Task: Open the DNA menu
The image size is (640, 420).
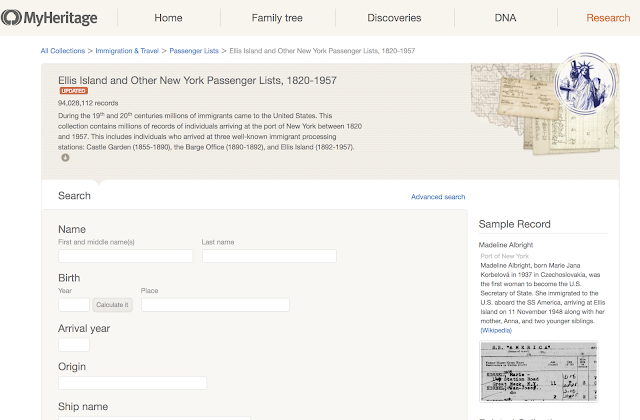Action: pyautogui.click(x=505, y=18)
